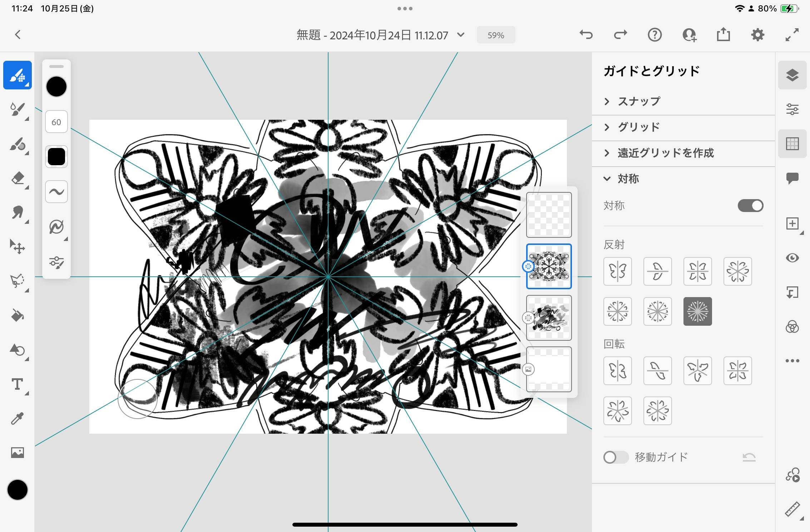Go back to the home screen
The width and height of the screenshot is (810, 532).
(18, 35)
